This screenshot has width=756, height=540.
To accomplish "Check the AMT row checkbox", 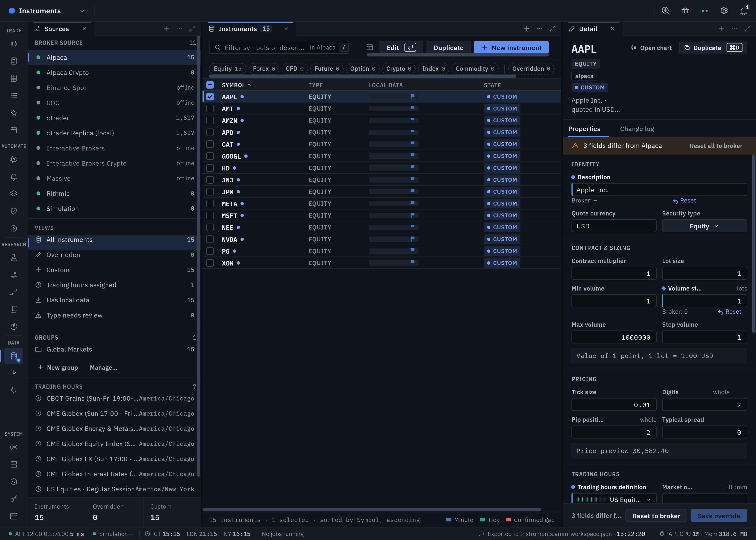I will coord(210,109).
